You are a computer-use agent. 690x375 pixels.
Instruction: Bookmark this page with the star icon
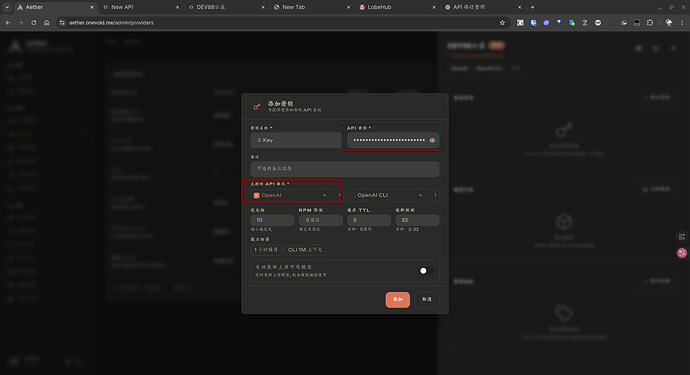click(502, 22)
